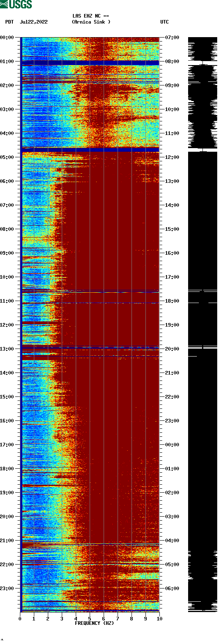Click the USGS logo
Image resolution: width=220 pixels, height=644 pixels.
tap(16, 4)
